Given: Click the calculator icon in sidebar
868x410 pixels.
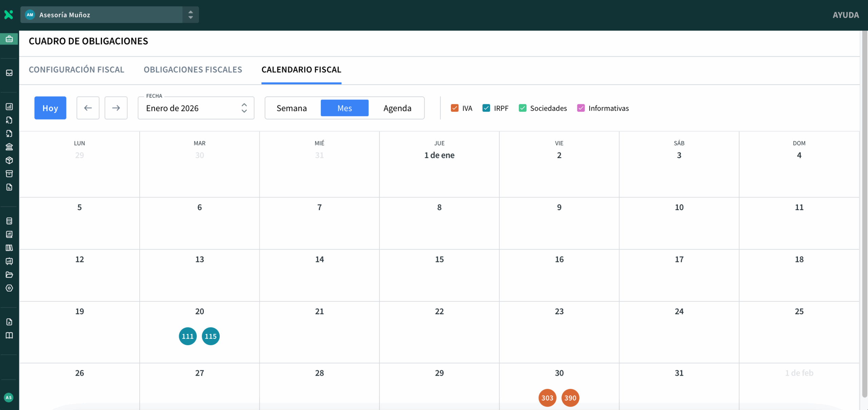Looking at the screenshot, I should (9, 221).
